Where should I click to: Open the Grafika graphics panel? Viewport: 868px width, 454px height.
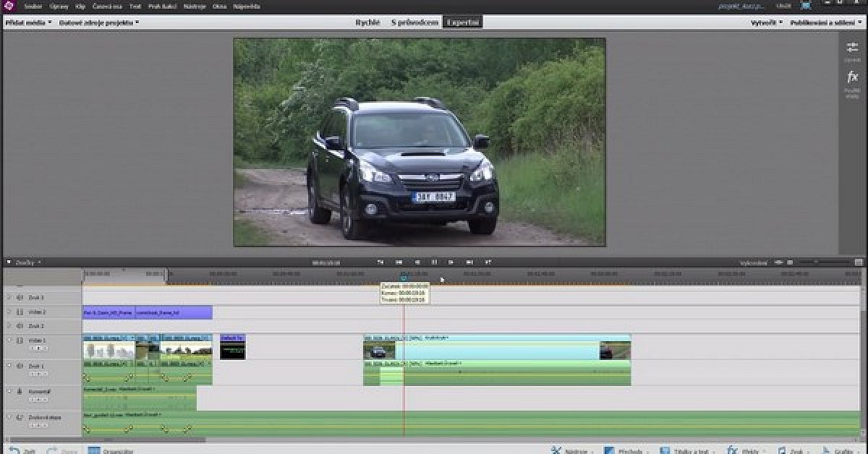(837, 450)
